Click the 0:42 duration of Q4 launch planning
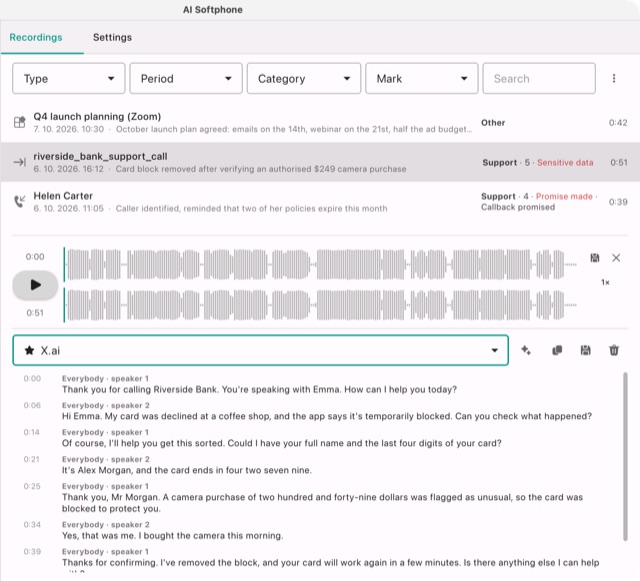Viewport: 640px width, 581px height. [618, 122]
